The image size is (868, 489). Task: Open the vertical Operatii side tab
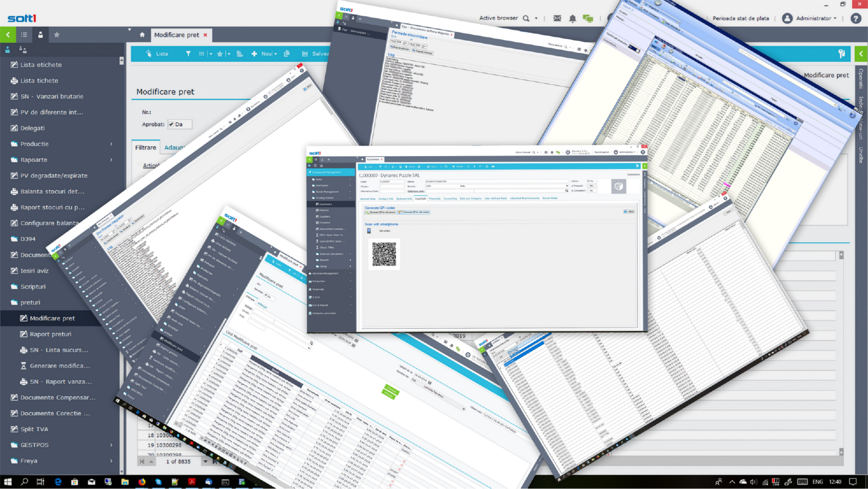point(860,78)
